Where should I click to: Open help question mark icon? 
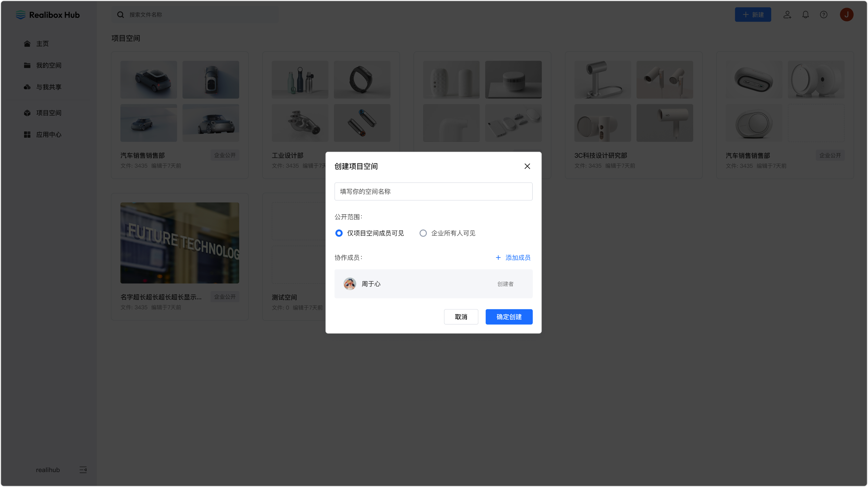point(824,15)
